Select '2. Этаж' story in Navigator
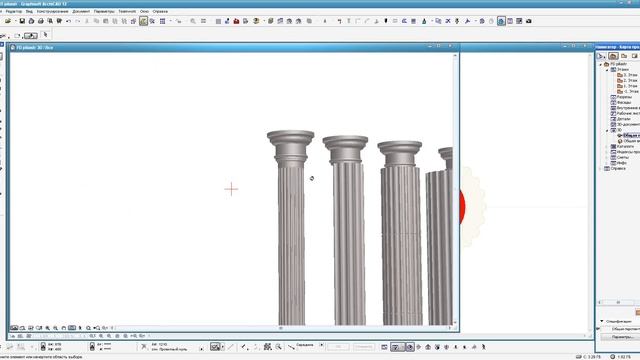 point(627,81)
